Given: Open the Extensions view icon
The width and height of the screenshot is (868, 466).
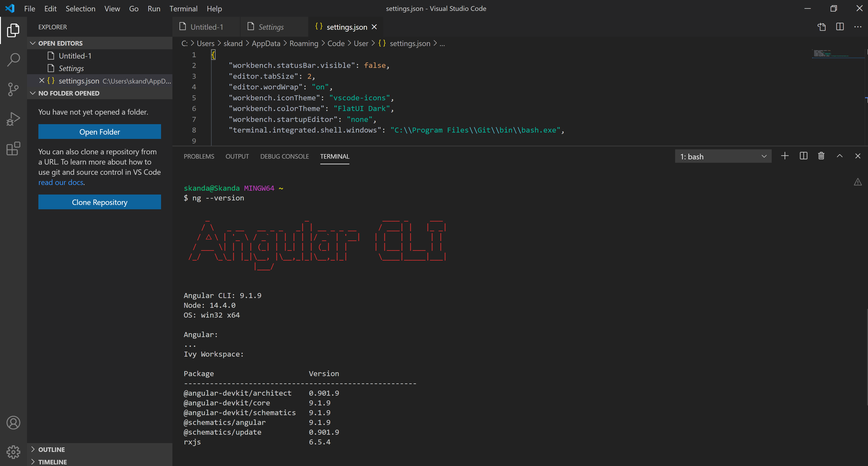Looking at the screenshot, I should click(x=13, y=148).
